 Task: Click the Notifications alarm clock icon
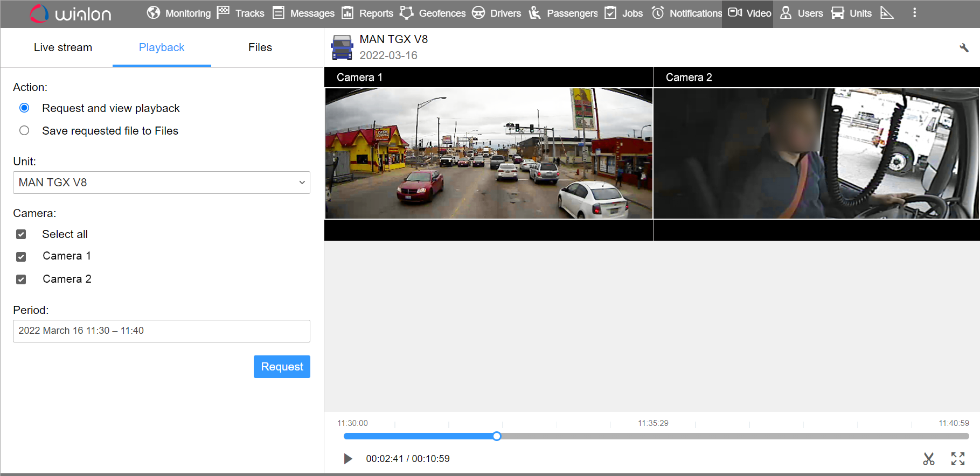click(x=658, y=13)
